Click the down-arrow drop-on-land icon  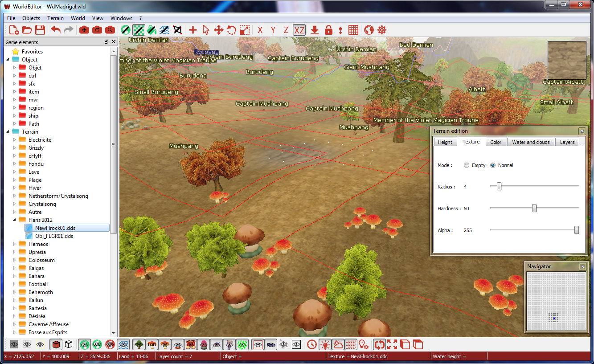315,30
